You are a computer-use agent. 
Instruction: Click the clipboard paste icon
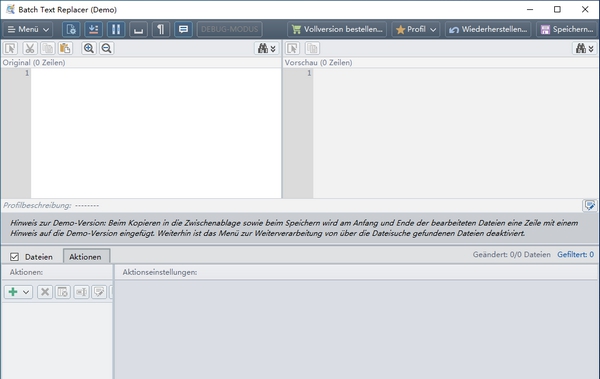[65, 48]
